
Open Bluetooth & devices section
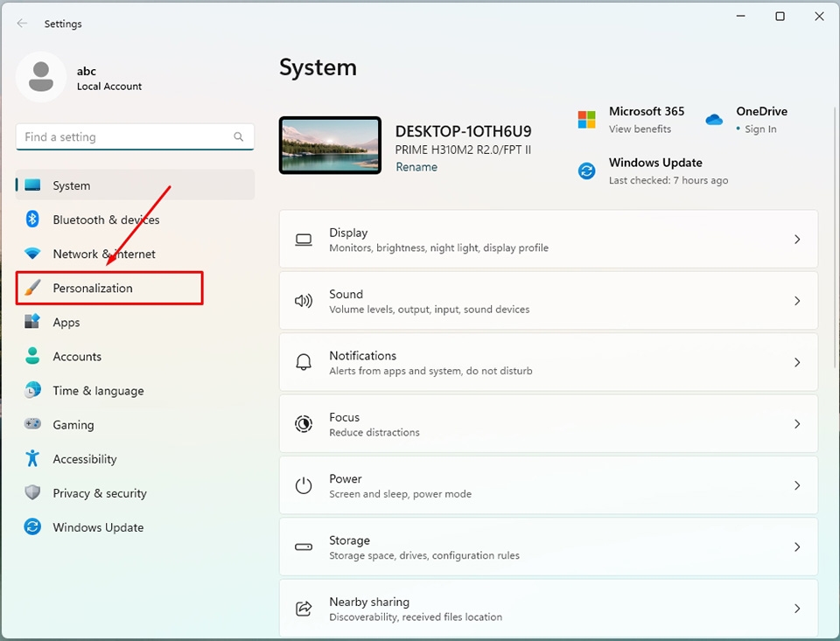[x=135, y=219]
